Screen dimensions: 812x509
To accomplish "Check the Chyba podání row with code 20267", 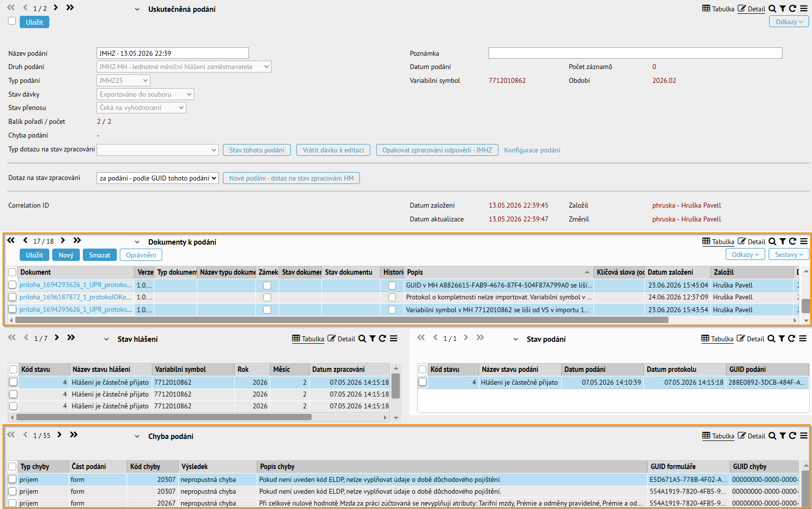I will click(12, 503).
